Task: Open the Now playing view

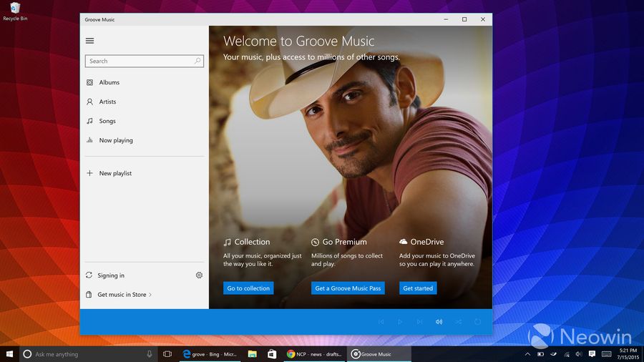Action: [144, 140]
